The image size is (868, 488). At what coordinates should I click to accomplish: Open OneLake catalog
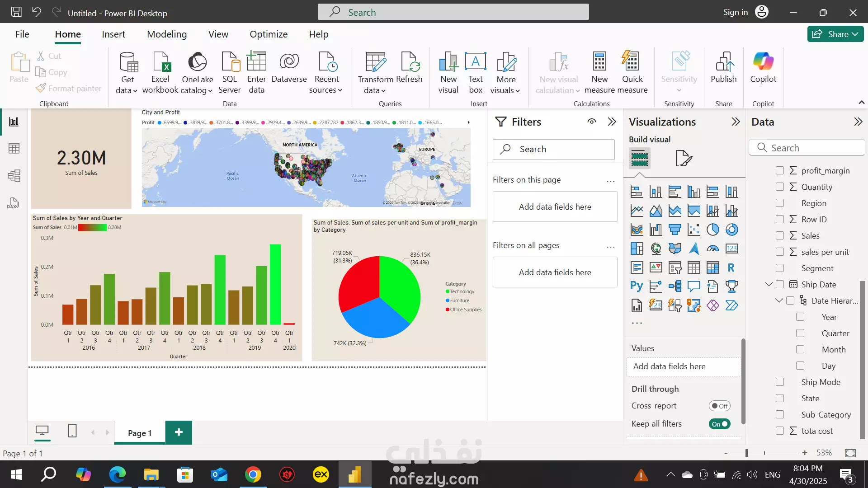pyautogui.click(x=197, y=72)
